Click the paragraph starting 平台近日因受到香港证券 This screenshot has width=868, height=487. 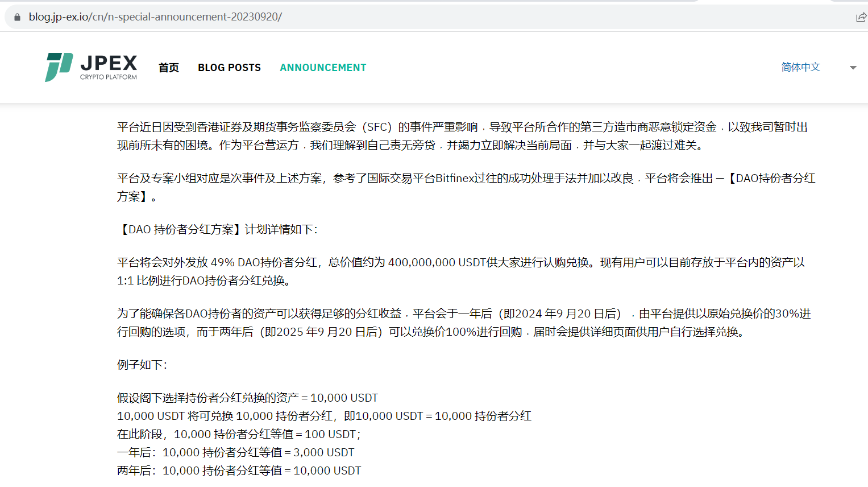(x=463, y=136)
